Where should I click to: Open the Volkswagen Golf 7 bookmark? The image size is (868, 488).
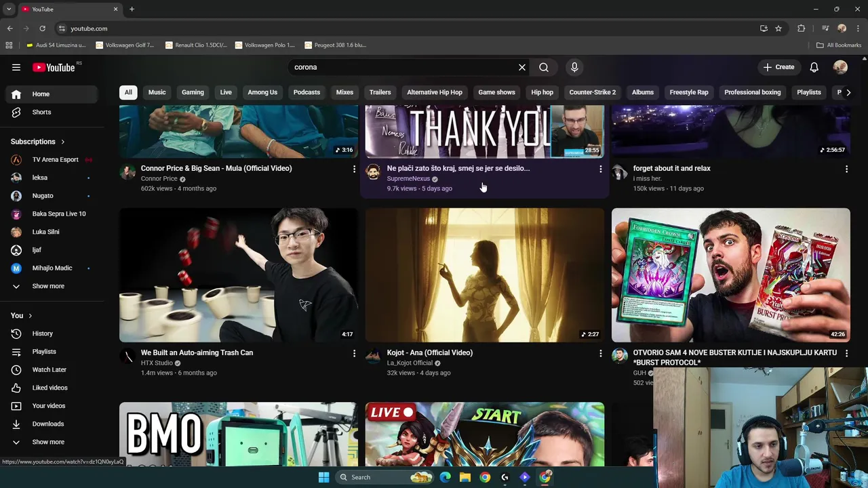[x=125, y=45]
